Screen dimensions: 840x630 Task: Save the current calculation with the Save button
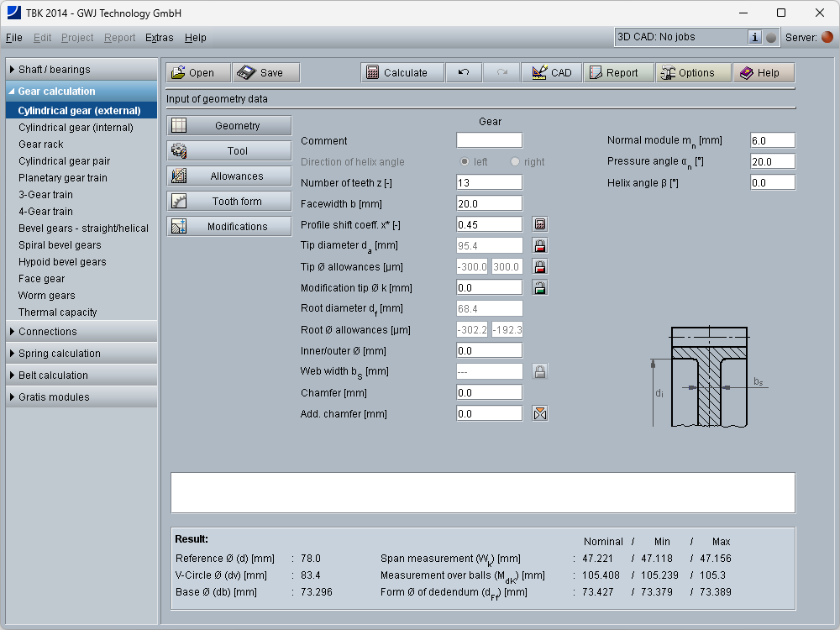[265, 73]
